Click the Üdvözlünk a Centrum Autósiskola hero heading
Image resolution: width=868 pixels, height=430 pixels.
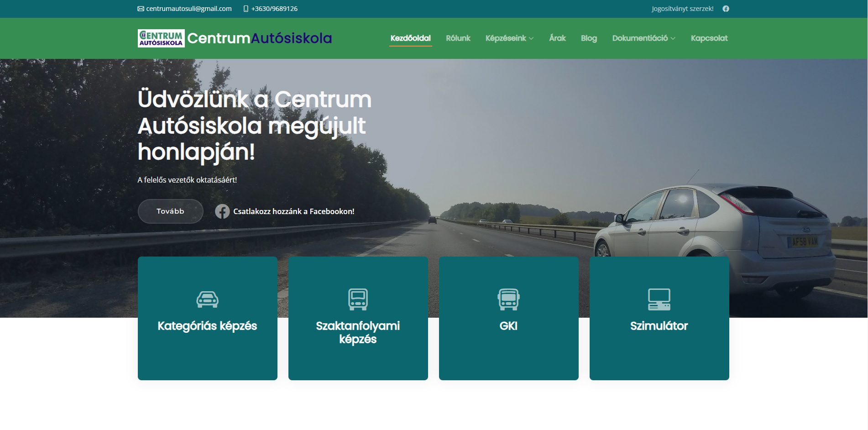(255, 125)
